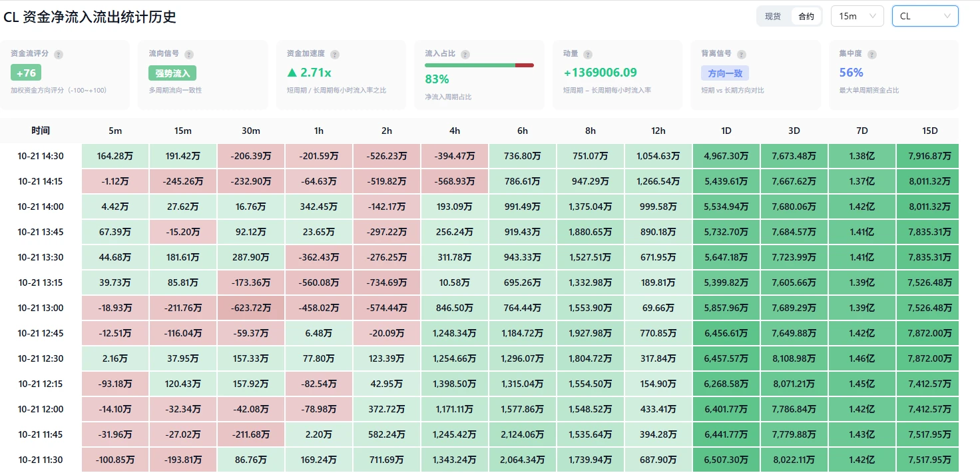Screen dimensions: 980x473
Task: Click the 7D column header
Action: coord(862,131)
